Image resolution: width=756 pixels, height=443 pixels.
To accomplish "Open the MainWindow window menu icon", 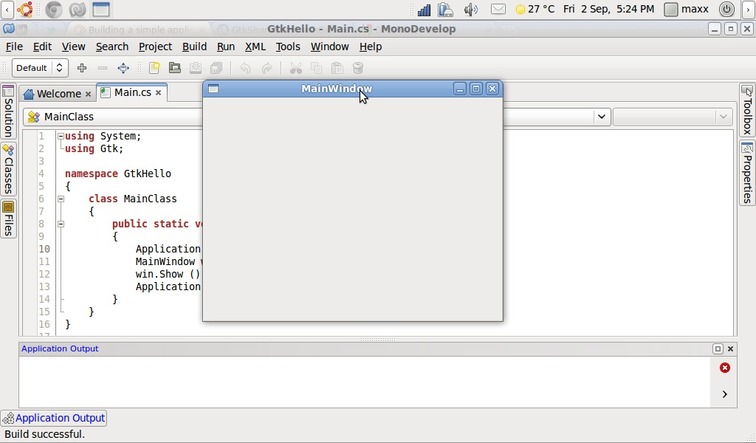I will (x=213, y=89).
